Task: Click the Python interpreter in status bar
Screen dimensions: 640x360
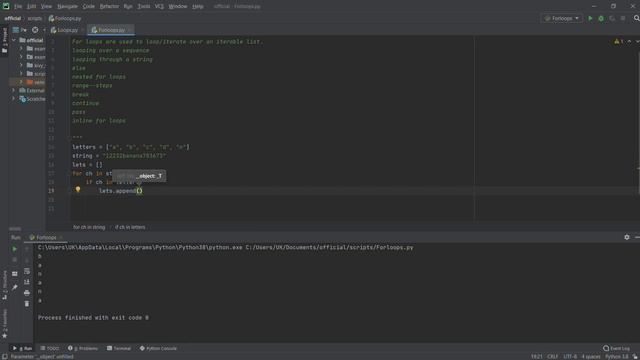Action: click(x=617, y=357)
